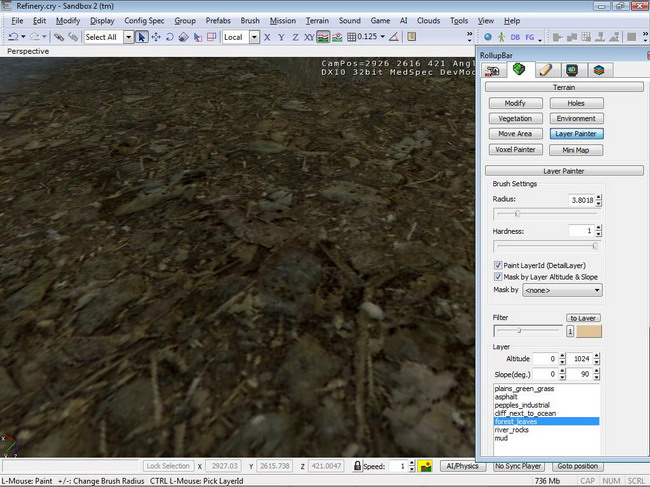Click the green character figure icon

502,37
